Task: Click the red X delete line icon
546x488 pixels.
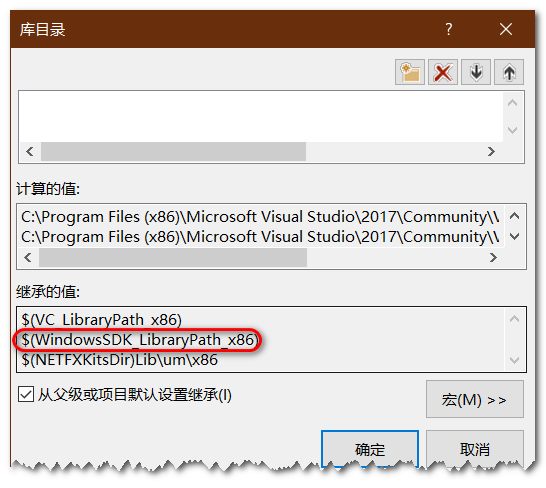Action: click(x=443, y=72)
